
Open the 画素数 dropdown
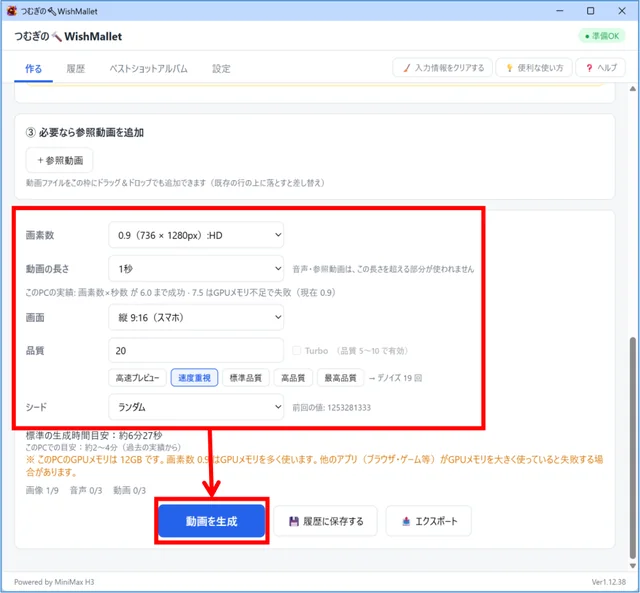[196, 235]
